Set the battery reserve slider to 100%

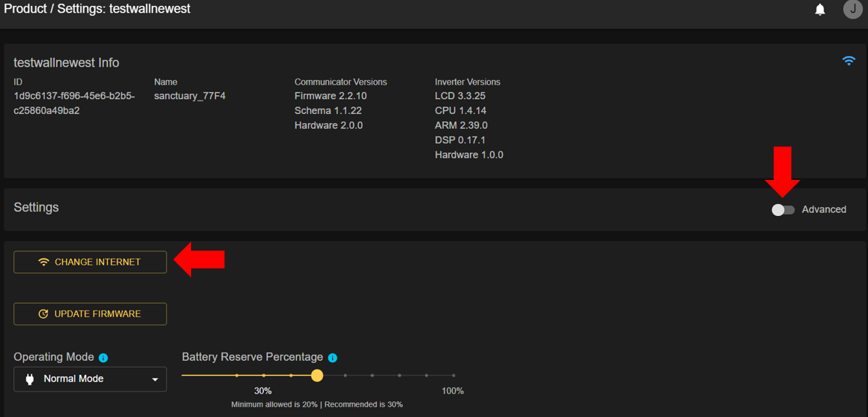pos(453,375)
